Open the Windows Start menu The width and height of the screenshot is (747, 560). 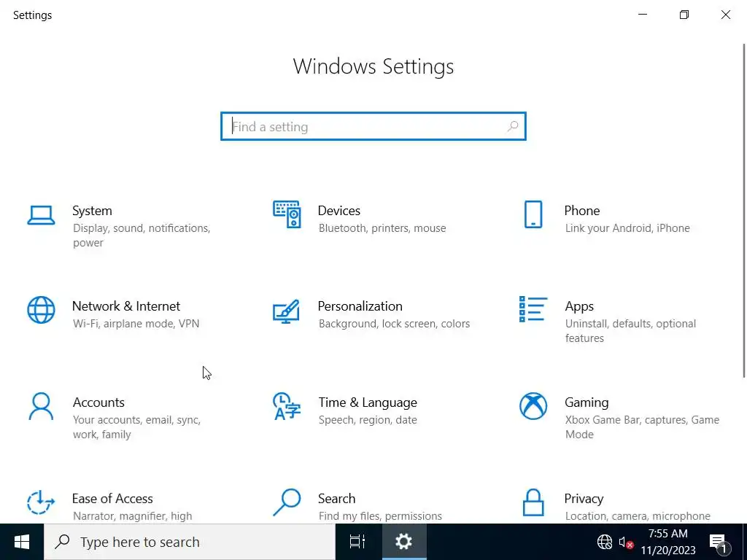22,542
